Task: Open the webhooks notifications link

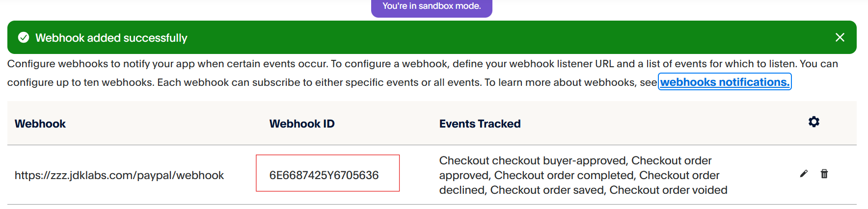Action: (725, 82)
